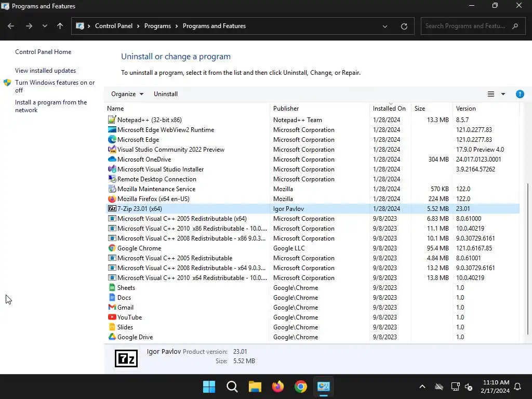Click the Microsoft Edge WebView2 Runtime icon
Screen dimensions: 532x399
point(112,129)
